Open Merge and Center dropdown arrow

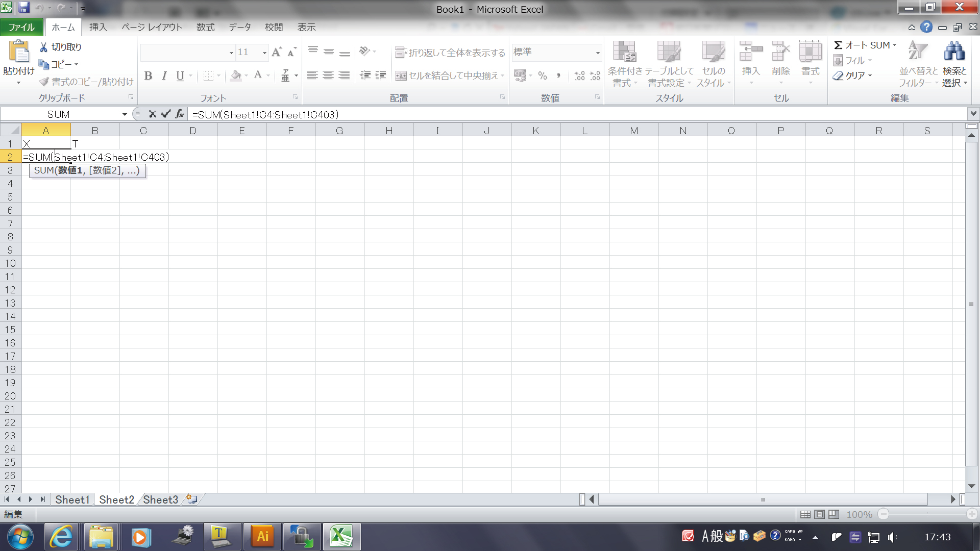click(x=503, y=76)
